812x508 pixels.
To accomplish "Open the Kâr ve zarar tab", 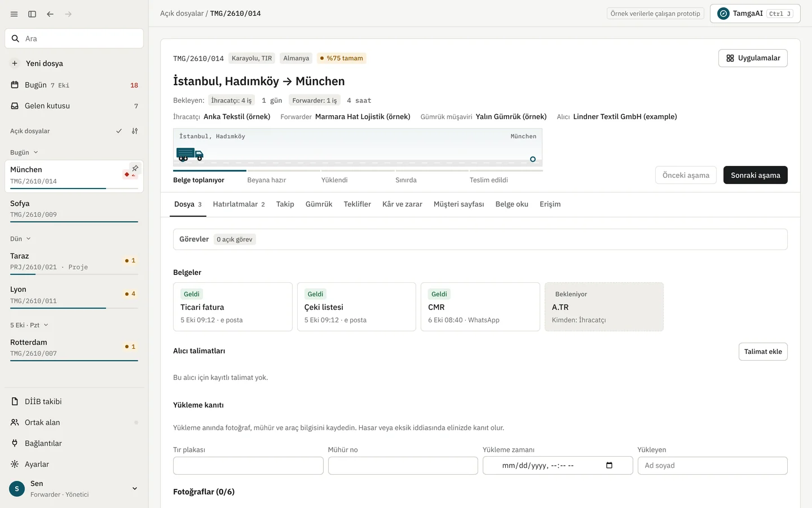I will pos(402,204).
